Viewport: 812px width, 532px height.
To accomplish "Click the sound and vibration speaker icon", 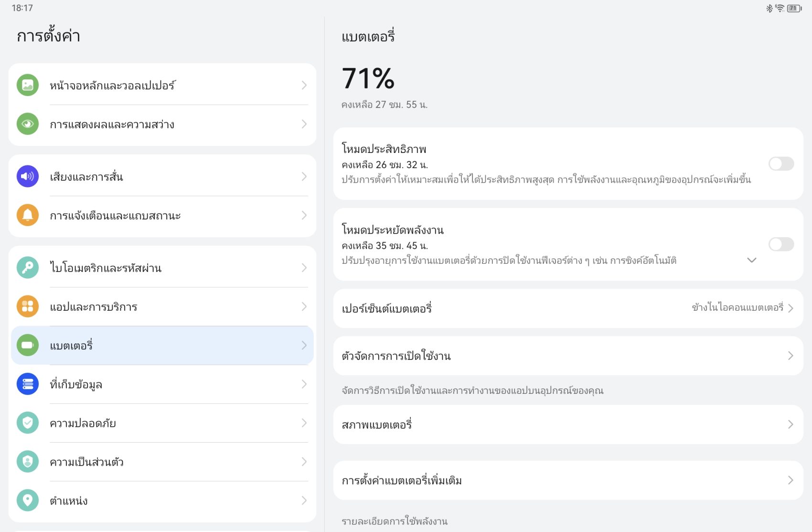I will pos(28,176).
